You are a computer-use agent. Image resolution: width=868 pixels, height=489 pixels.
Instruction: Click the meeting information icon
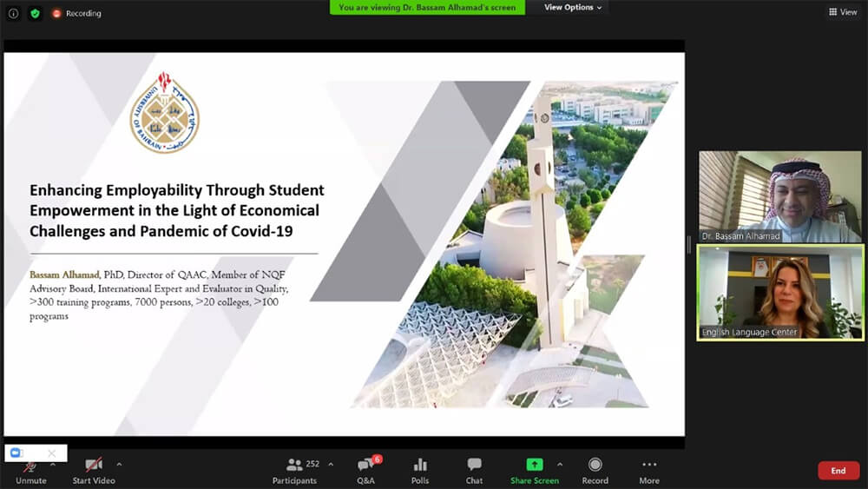coord(13,13)
